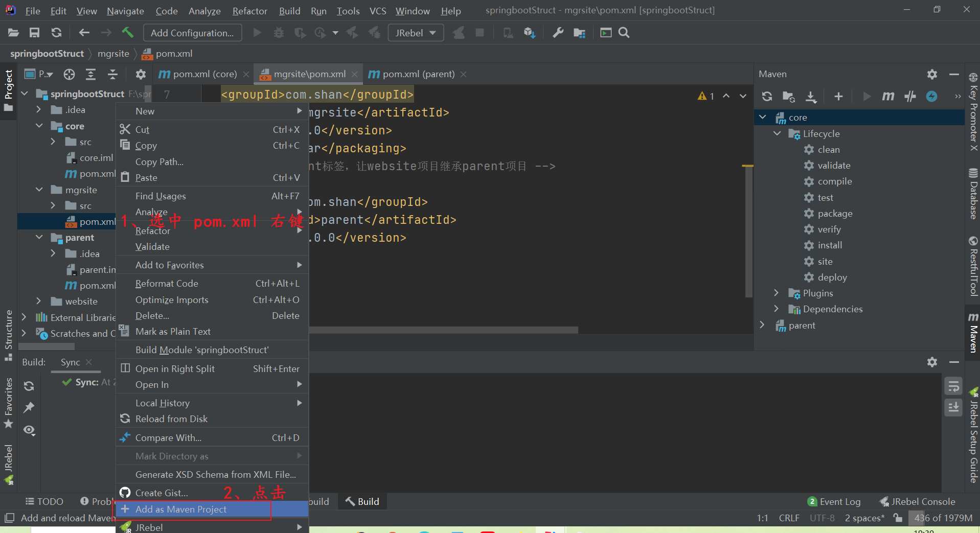Click the Save All toolbar icon
980x533 pixels.
click(x=34, y=33)
